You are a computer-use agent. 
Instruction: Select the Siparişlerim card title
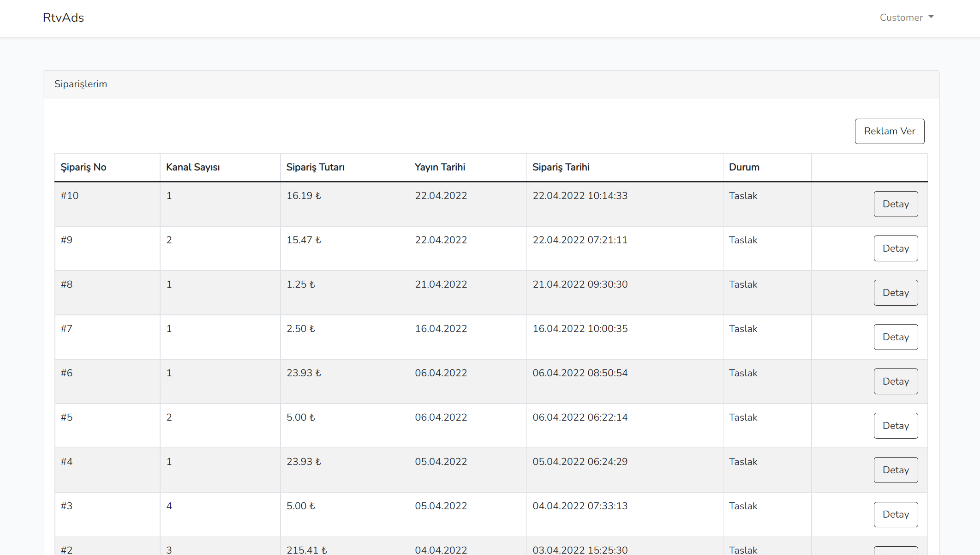[81, 84]
